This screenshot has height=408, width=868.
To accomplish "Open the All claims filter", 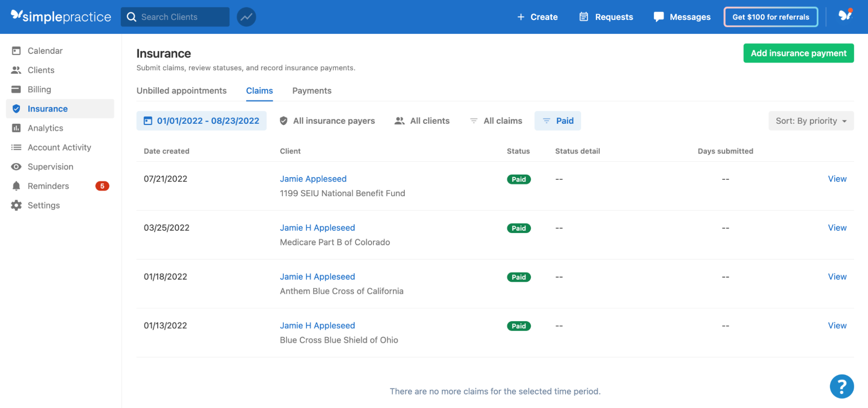I will tap(496, 121).
